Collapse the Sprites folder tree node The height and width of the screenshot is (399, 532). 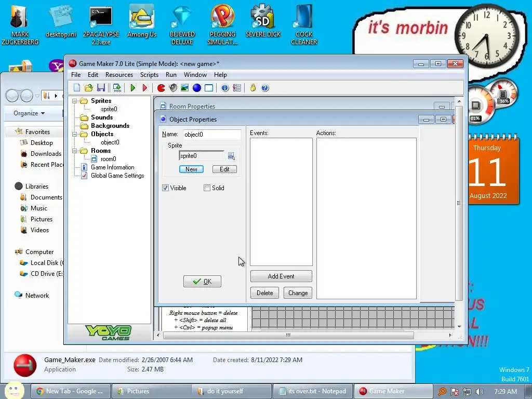pyautogui.click(x=75, y=101)
